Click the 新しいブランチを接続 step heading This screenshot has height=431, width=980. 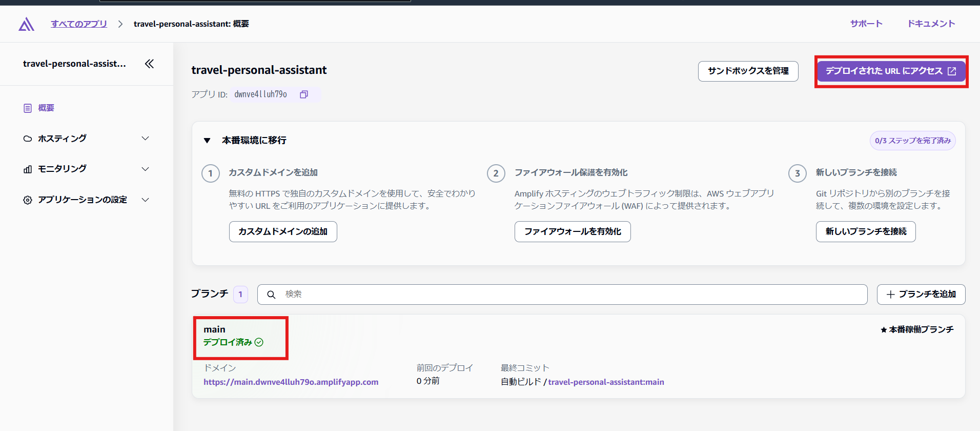tap(856, 172)
